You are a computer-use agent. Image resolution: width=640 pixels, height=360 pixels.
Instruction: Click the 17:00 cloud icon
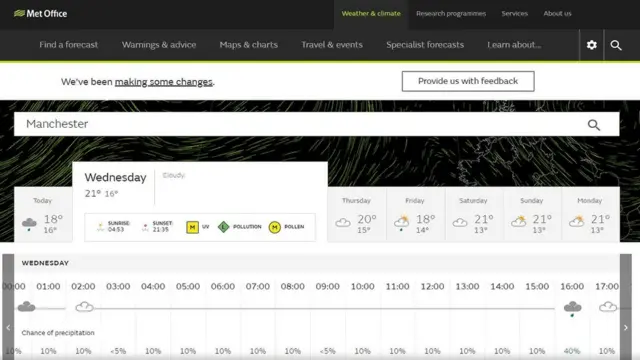pos(608,306)
